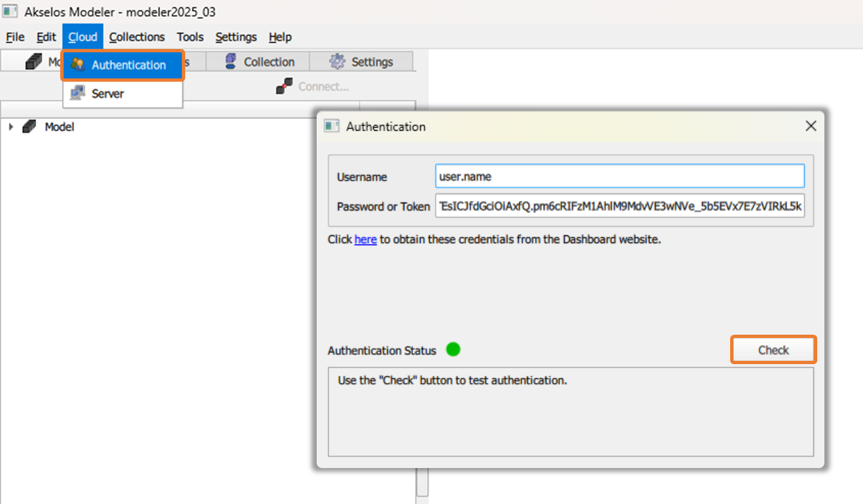Open the Cloud menu

(83, 37)
